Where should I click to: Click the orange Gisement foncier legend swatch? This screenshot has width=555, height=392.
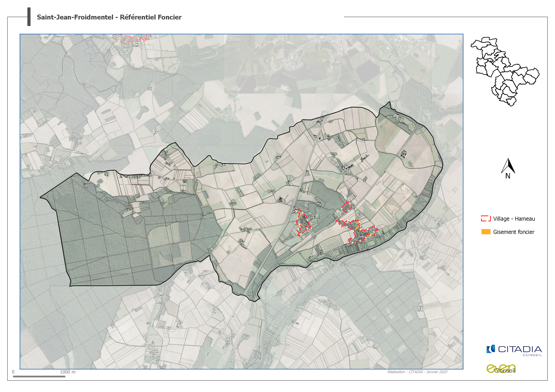[x=486, y=232]
